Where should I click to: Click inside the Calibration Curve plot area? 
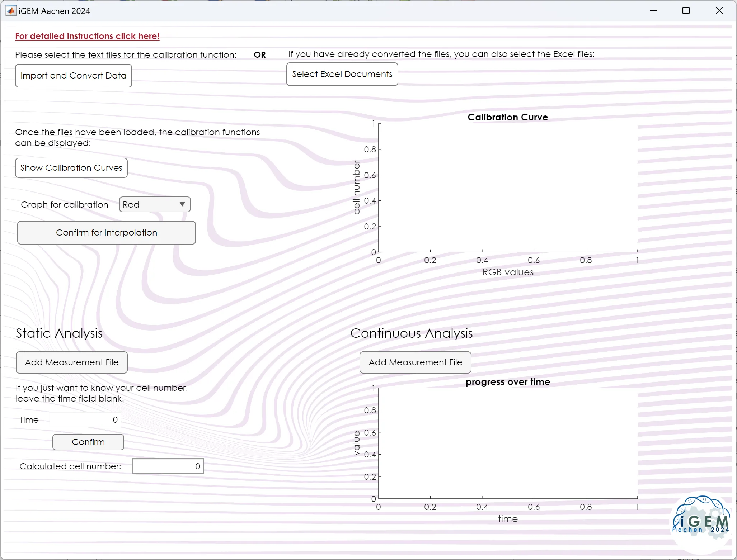[508, 188]
